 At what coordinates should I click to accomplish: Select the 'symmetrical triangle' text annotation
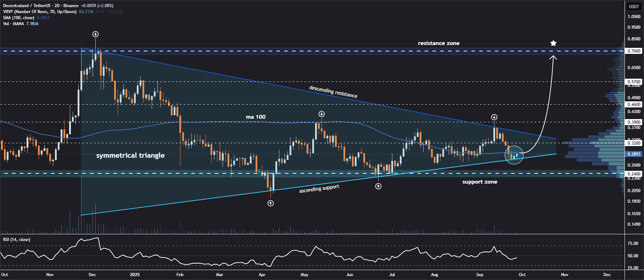click(x=130, y=156)
